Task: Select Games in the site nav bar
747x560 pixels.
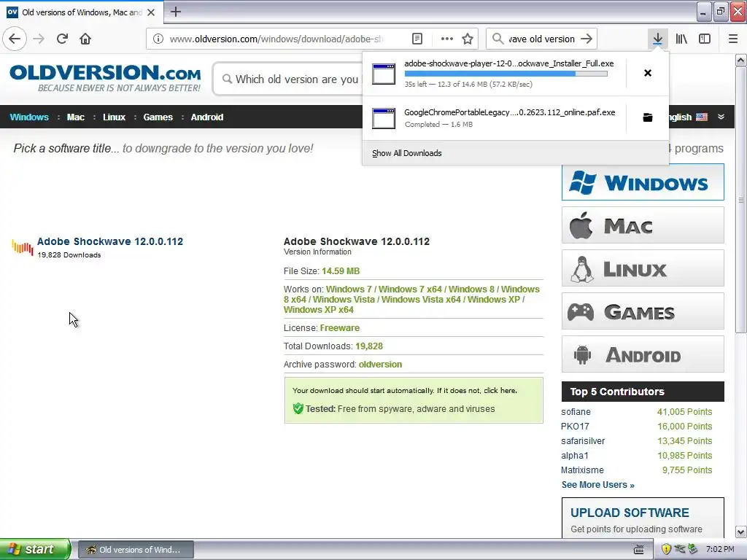Action: pos(158,117)
